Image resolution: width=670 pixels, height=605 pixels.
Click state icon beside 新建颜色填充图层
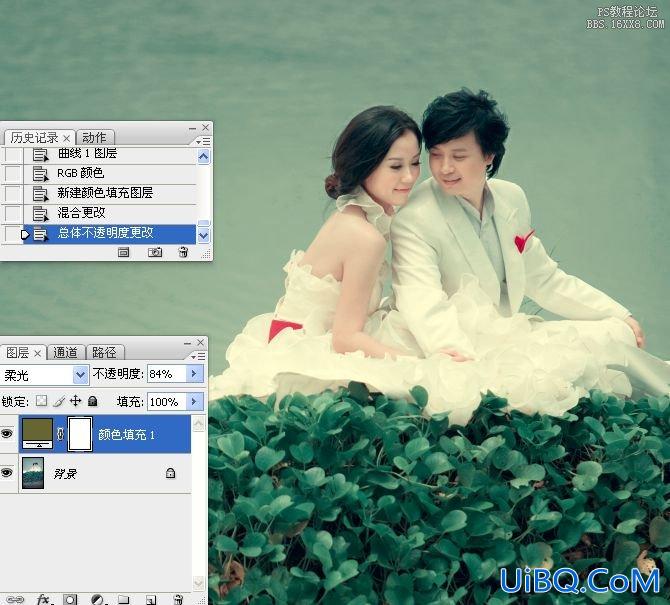pyautogui.click(x=40, y=194)
